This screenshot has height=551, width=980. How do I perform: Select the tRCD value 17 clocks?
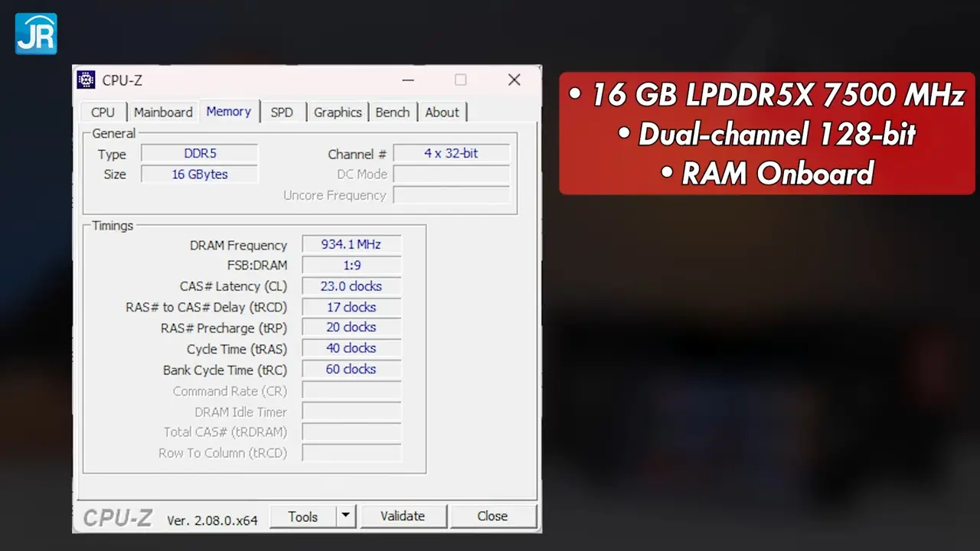pyautogui.click(x=351, y=307)
